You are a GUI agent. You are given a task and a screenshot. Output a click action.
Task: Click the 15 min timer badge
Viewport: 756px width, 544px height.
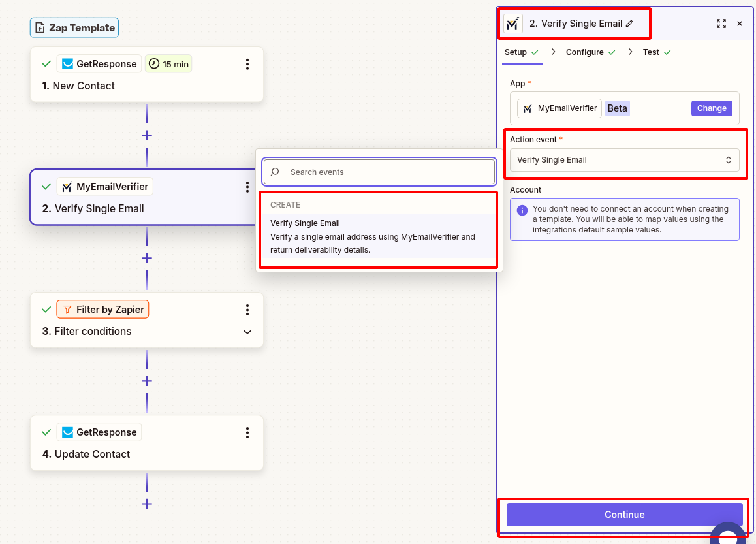point(168,63)
